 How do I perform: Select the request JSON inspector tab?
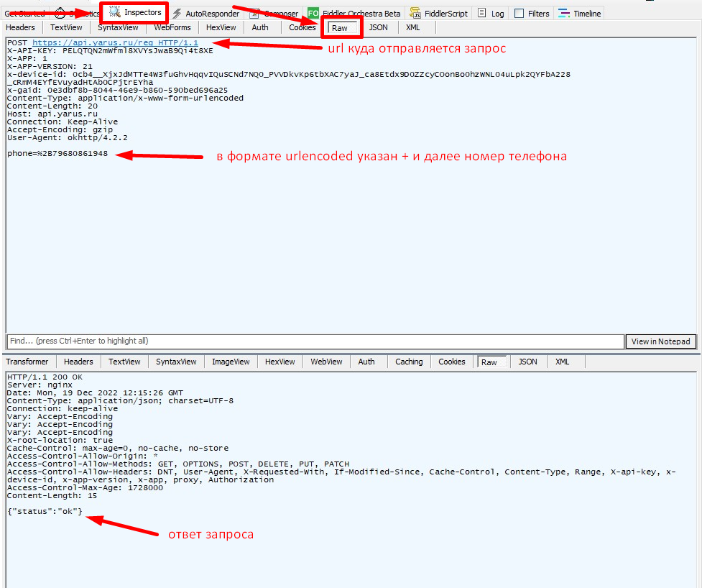(x=379, y=27)
